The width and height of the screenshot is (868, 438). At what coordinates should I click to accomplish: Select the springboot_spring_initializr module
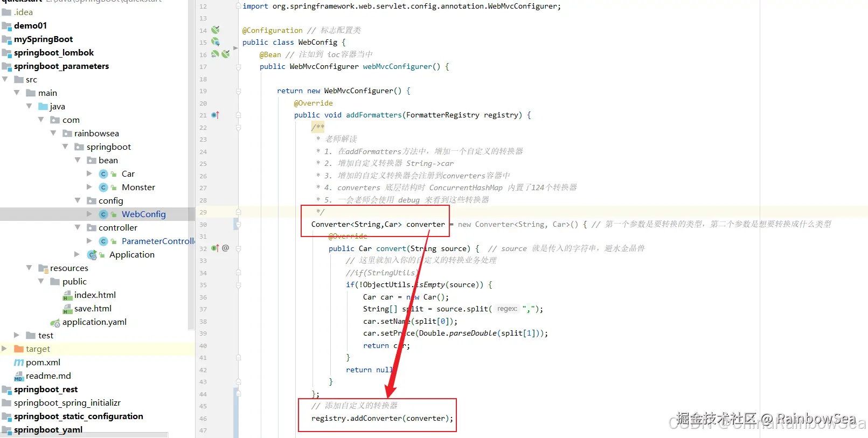(x=67, y=402)
